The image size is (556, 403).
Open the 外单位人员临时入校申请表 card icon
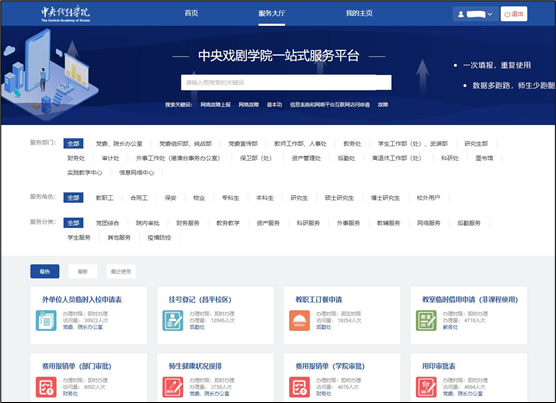pos(46,320)
